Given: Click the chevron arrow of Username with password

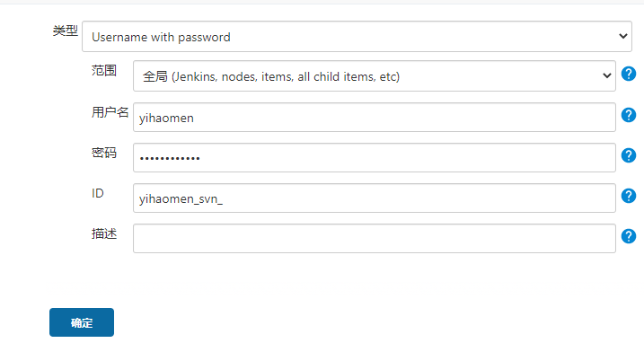Looking at the screenshot, I should tap(622, 36).
